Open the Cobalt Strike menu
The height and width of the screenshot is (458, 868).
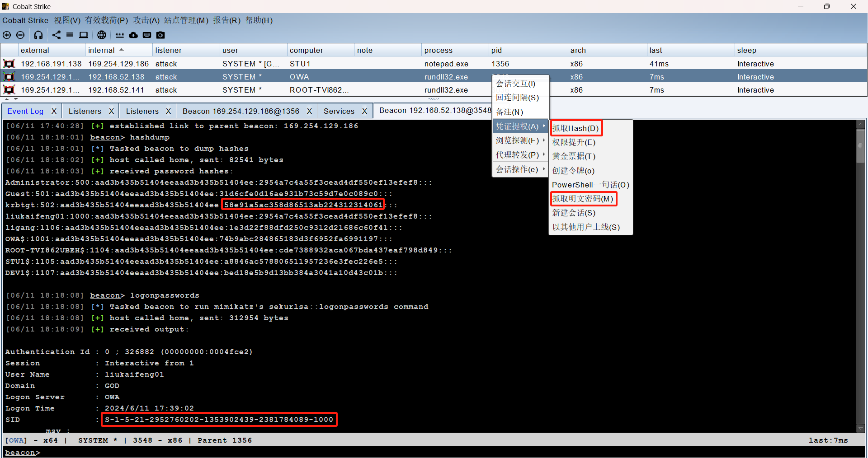25,20
